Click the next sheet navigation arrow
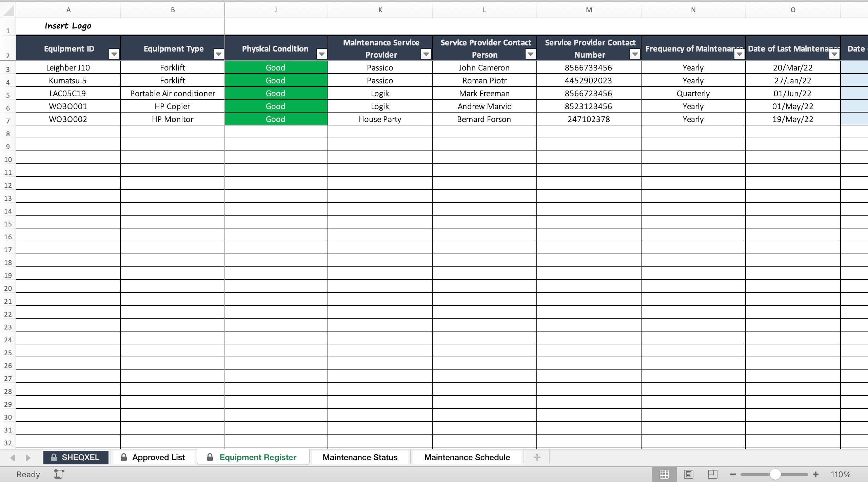 [28, 457]
